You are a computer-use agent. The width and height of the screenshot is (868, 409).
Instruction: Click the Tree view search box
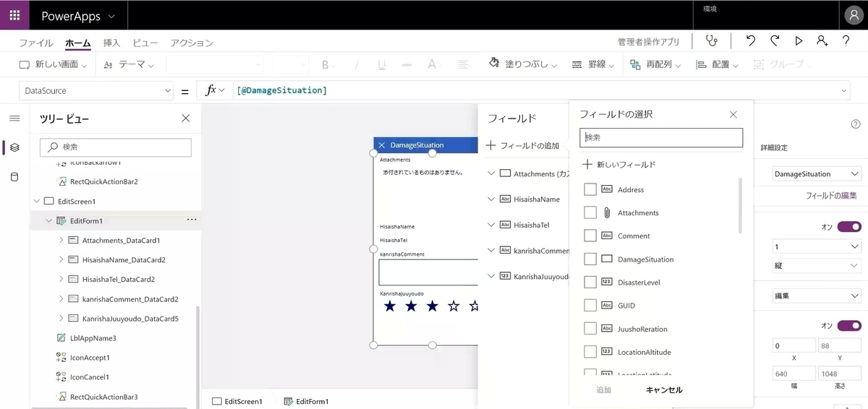(116, 147)
